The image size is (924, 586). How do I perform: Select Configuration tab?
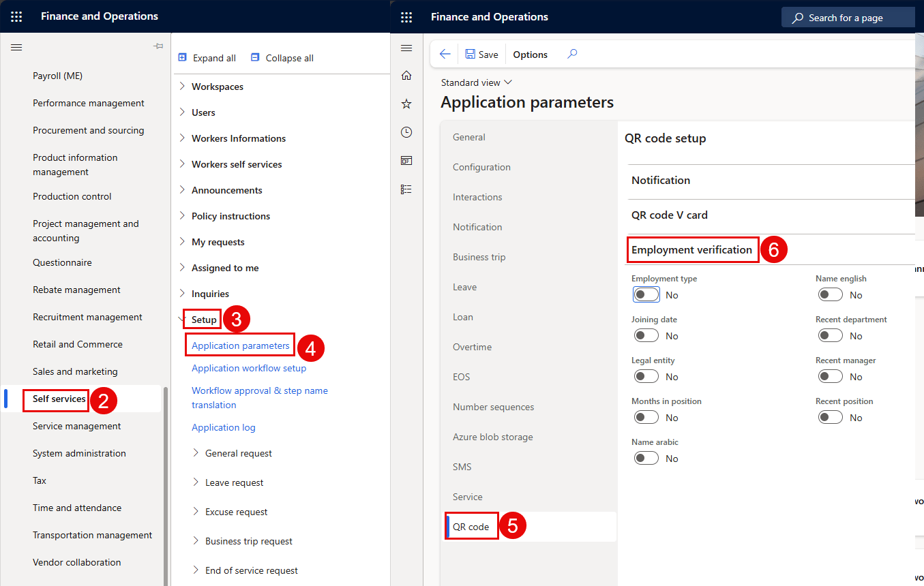tap(481, 167)
